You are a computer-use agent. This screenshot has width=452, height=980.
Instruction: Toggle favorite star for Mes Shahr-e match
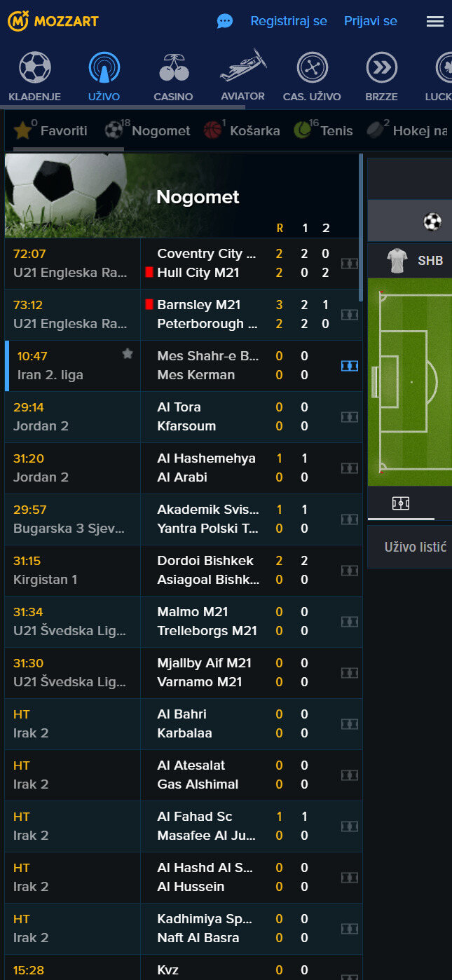(128, 354)
